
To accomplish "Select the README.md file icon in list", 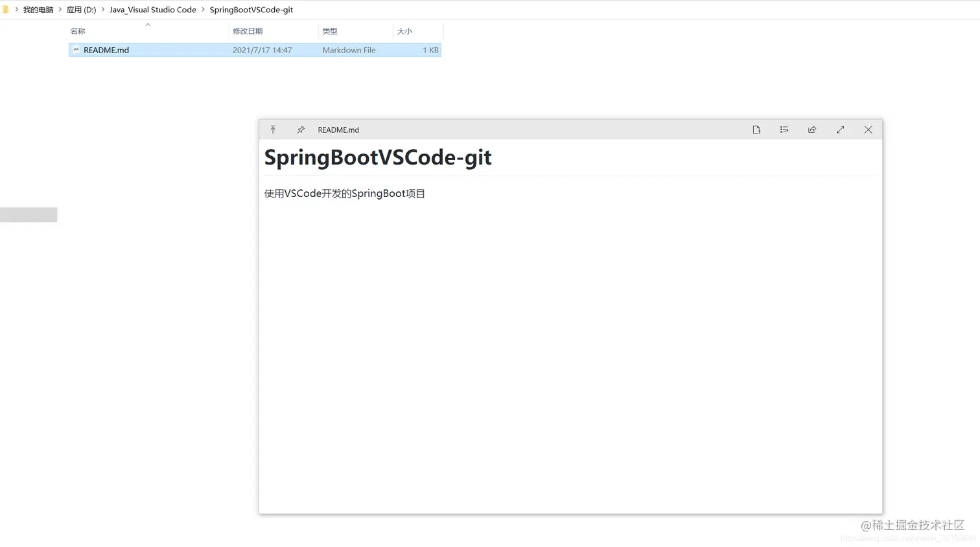I will pos(76,50).
